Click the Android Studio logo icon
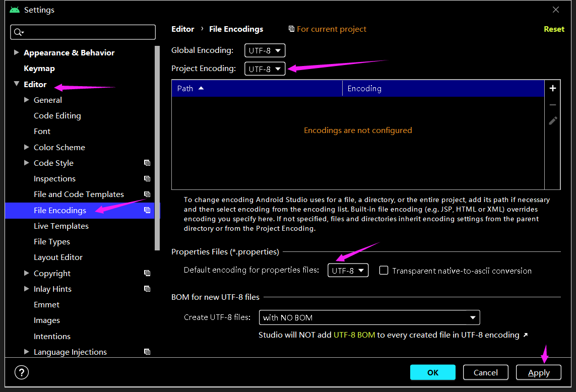Image resolution: width=576 pixels, height=392 pixels. pos(15,10)
